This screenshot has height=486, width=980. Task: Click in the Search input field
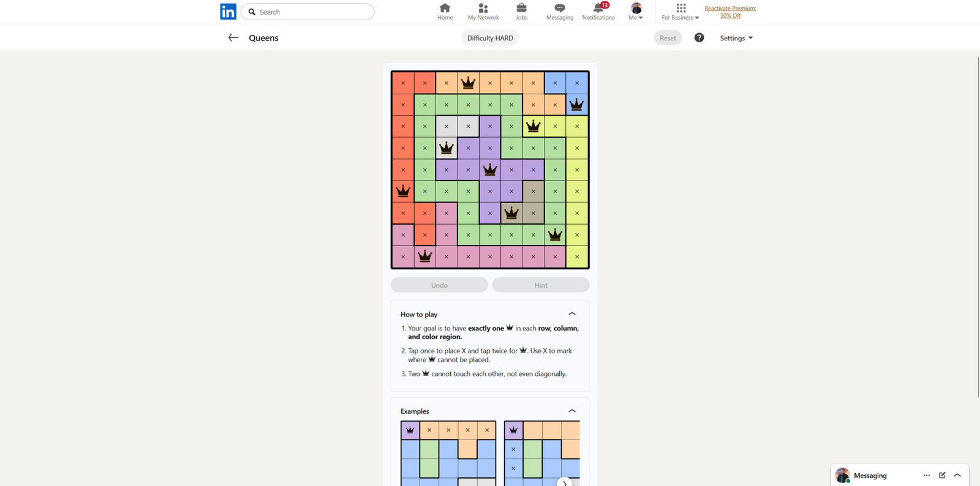point(312,12)
